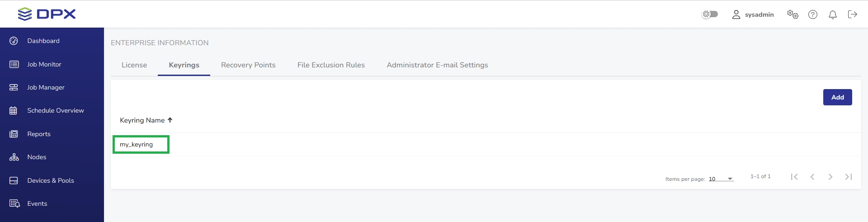
Task: Click the help question mark icon
Action: (x=813, y=14)
